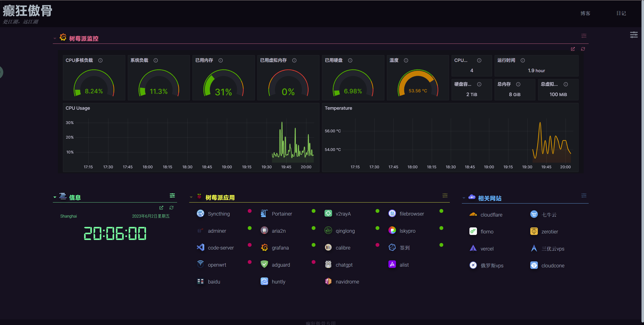644x325 pixels.
Task: Refresh the monitoring panel widget
Action: point(583,49)
